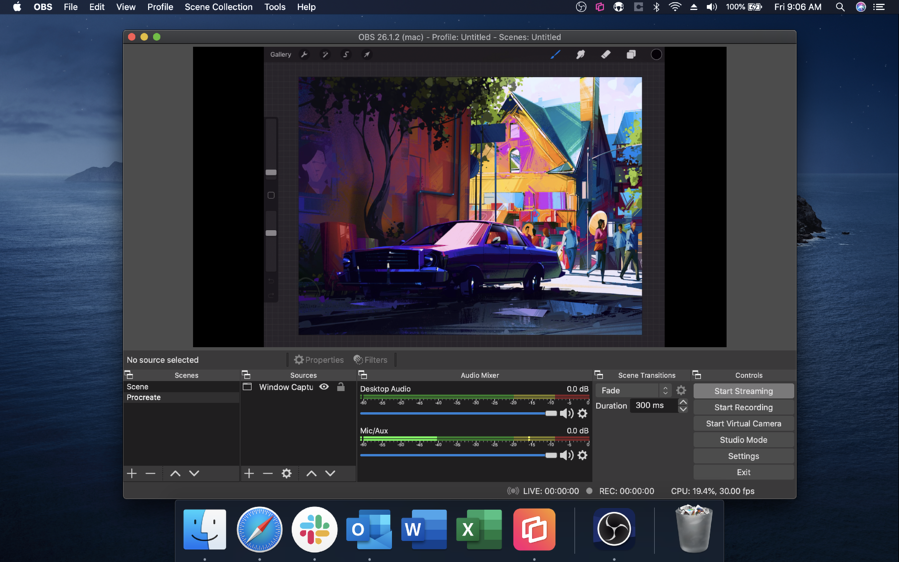Click the Procreate Selection S icon
This screenshot has width=899, height=562.
point(346,54)
